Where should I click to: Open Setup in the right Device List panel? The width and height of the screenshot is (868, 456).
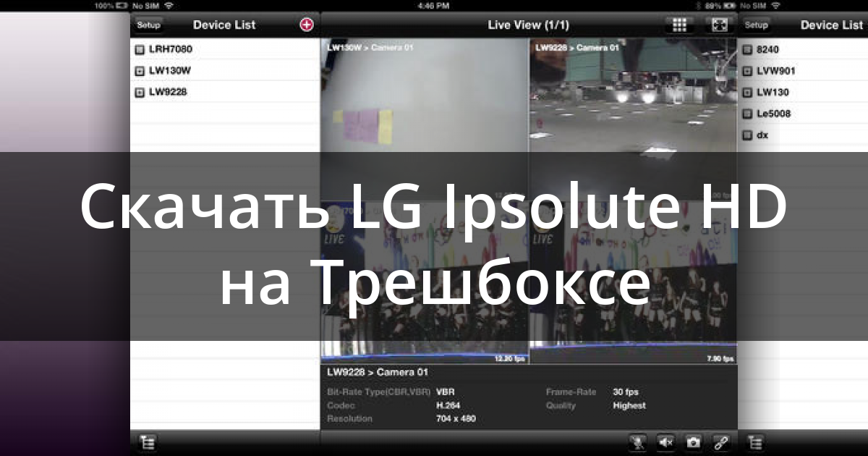click(757, 25)
